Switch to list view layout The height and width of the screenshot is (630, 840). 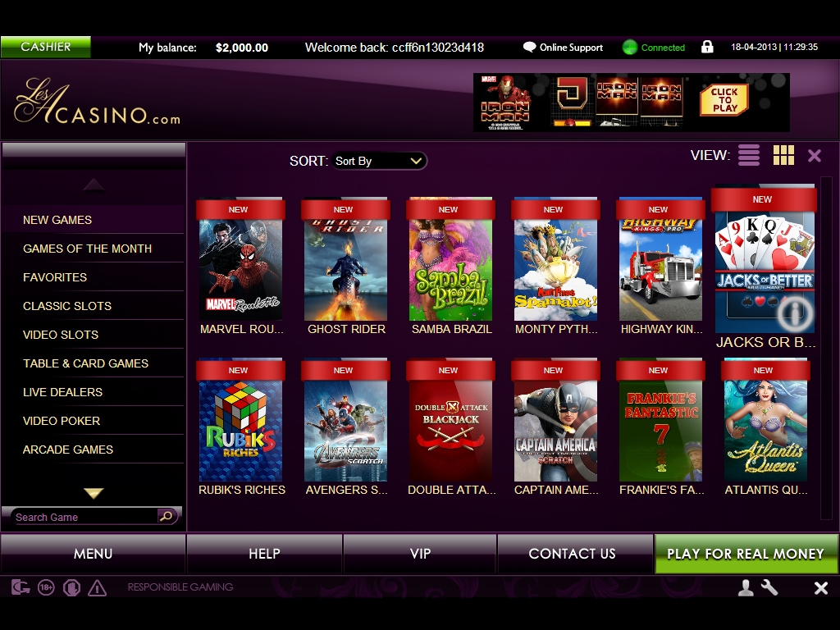tap(748, 155)
